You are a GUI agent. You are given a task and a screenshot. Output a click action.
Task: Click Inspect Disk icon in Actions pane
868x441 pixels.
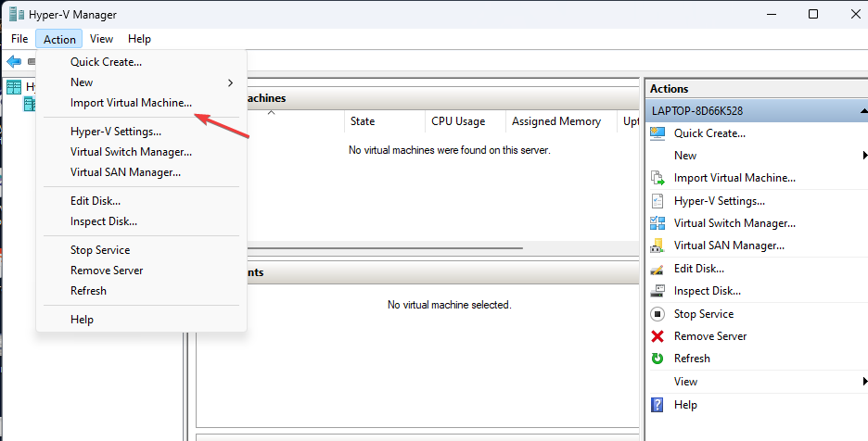click(657, 291)
